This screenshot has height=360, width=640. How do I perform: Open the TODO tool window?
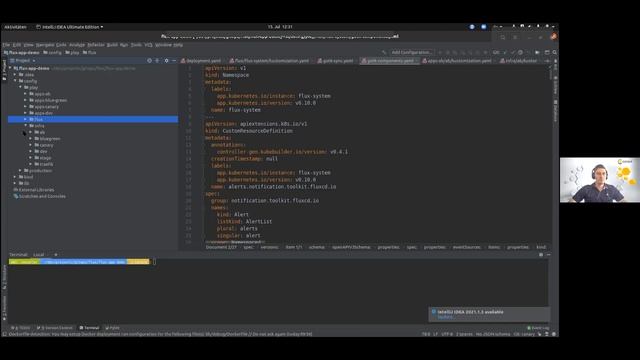pyautogui.click(x=20, y=328)
